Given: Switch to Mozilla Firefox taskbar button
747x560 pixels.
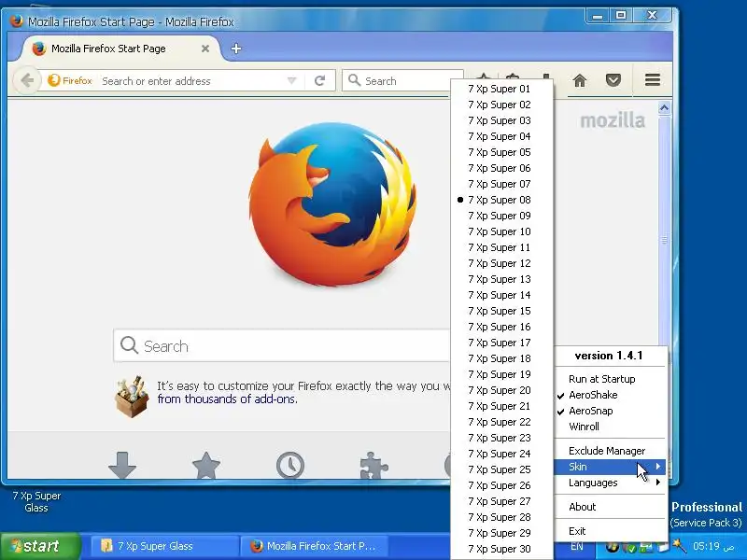Looking at the screenshot, I should 314,546.
